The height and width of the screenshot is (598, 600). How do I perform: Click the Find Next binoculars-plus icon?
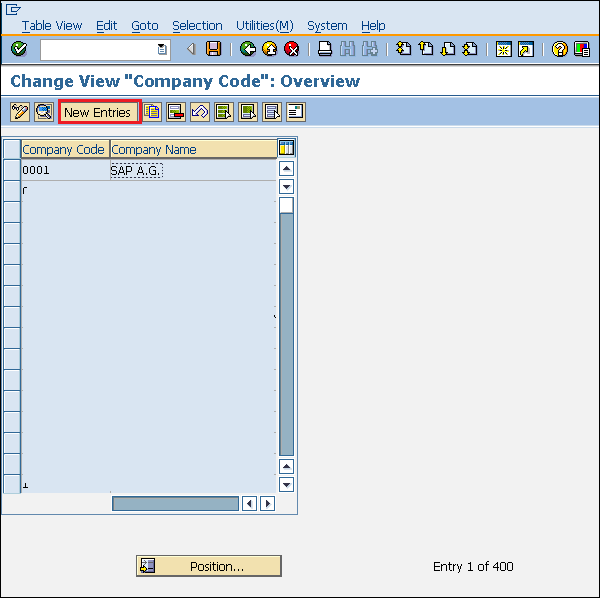(x=370, y=49)
